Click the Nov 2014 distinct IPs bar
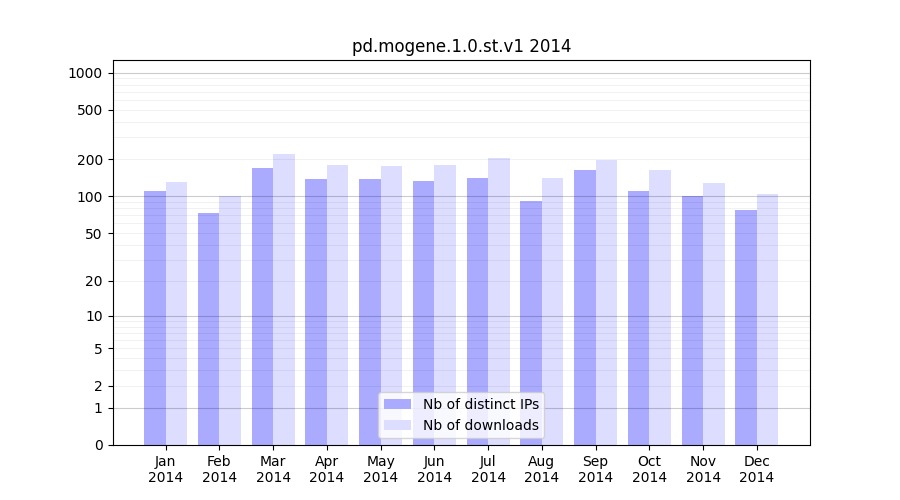This screenshot has height=500, width=900. [692, 320]
